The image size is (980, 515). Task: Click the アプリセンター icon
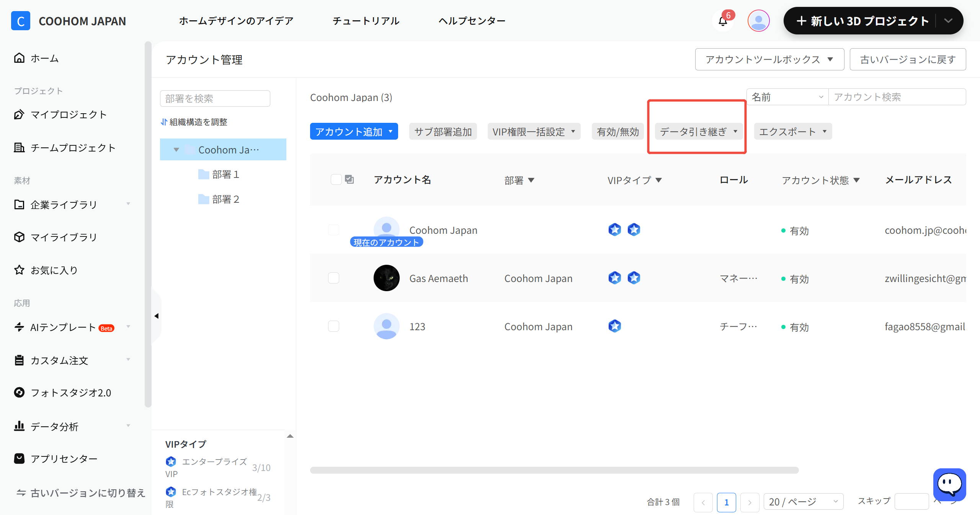click(x=19, y=458)
